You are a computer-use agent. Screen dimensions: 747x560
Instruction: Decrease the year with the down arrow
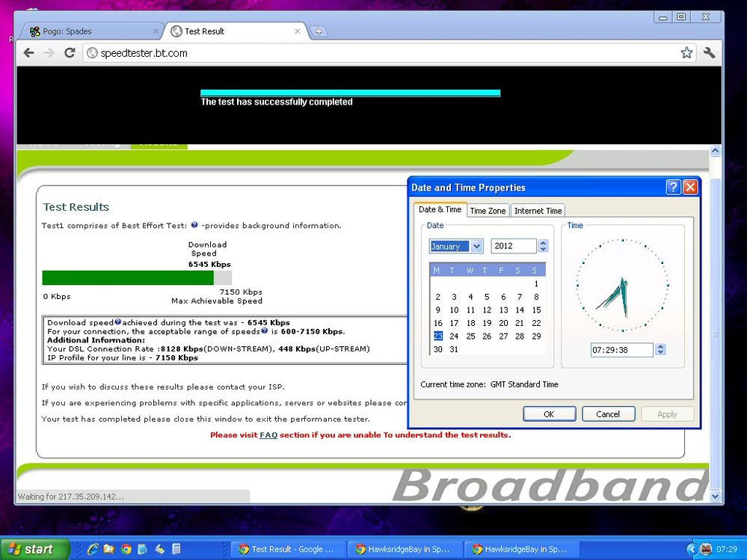(543, 249)
